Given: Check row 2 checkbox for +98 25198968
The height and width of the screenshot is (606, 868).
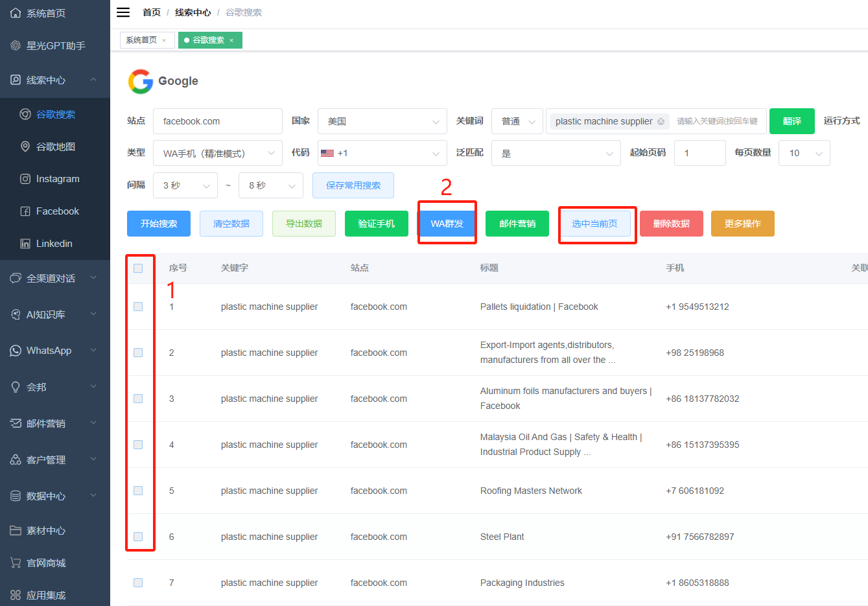Looking at the screenshot, I should (x=138, y=353).
